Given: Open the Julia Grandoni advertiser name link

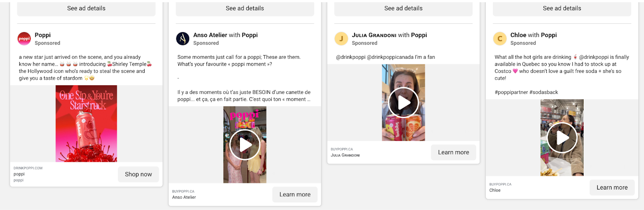Looking at the screenshot, I should pos(374,35).
